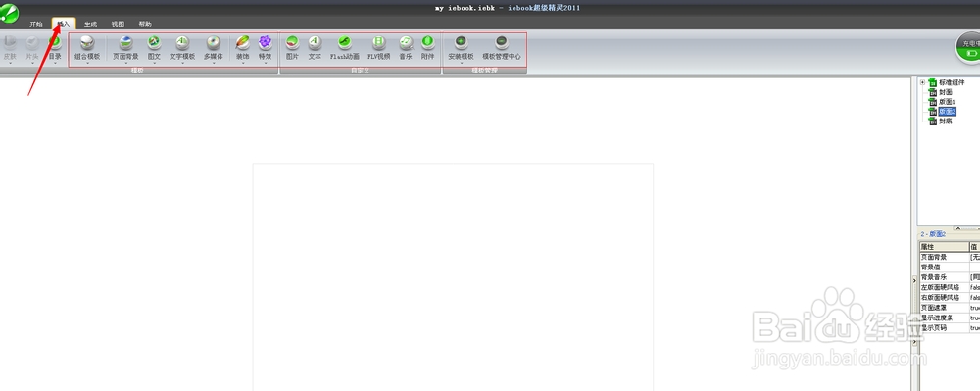Open the 多媒体 multimedia template icon
This screenshot has height=391, width=980.
coord(213,42)
